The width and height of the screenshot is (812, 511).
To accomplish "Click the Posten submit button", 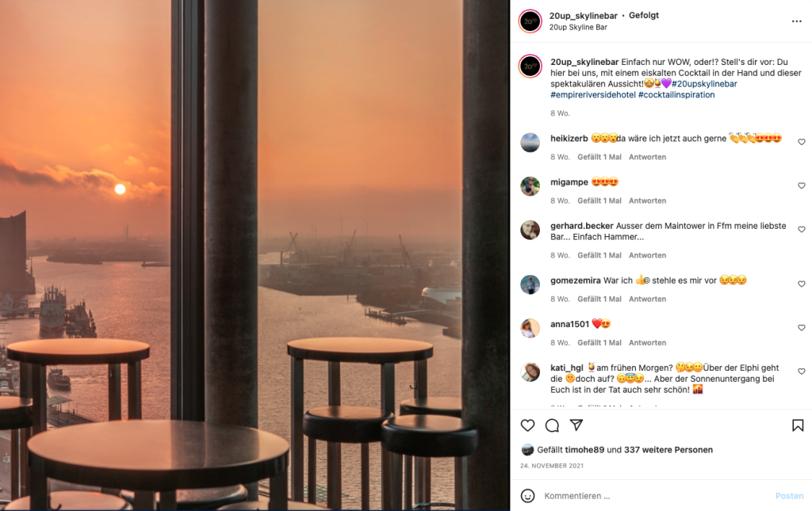I will point(789,495).
